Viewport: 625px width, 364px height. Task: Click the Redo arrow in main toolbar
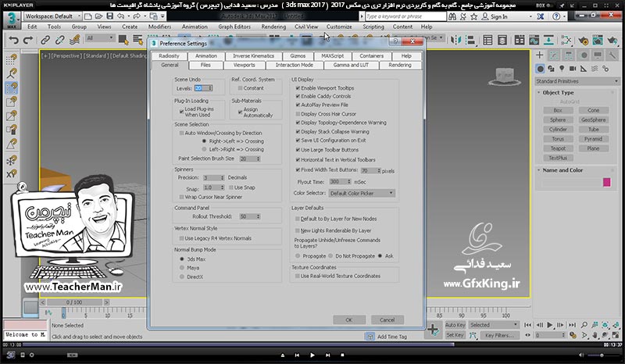28,40
